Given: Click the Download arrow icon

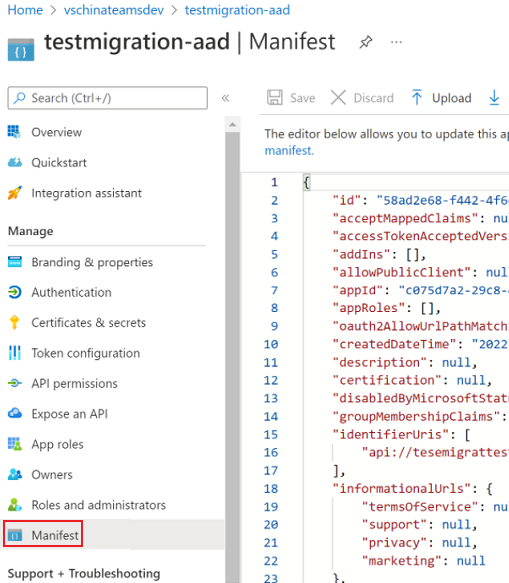Looking at the screenshot, I should pos(494,97).
